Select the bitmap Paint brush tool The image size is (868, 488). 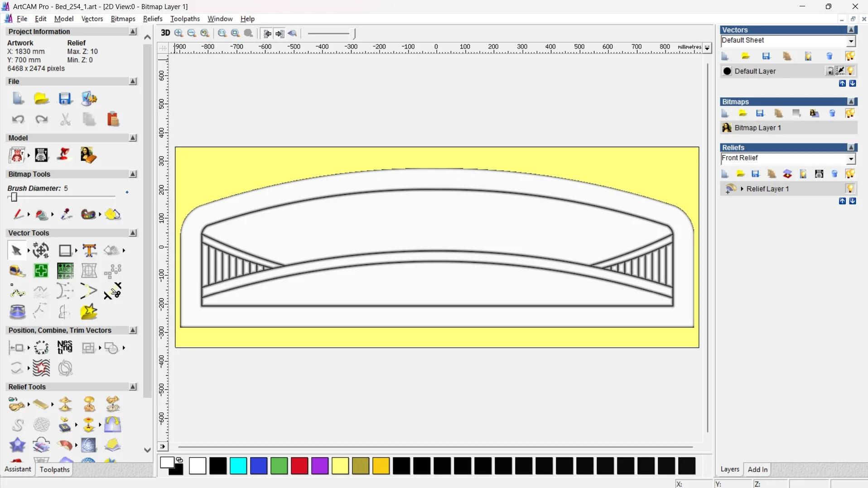(18, 214)
